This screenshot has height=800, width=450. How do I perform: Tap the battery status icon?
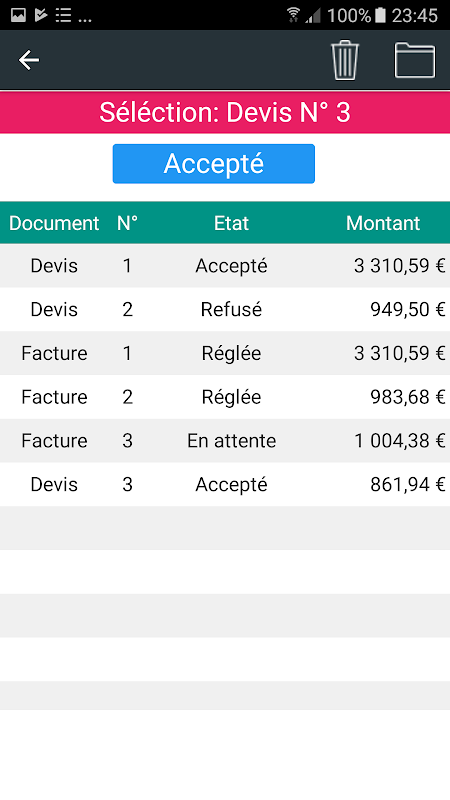(380, 15)
